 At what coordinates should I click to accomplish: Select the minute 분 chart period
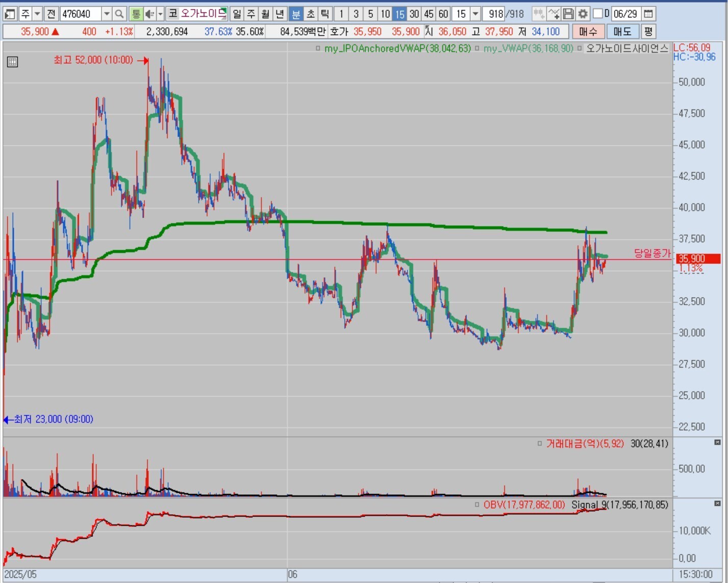(296, 14)
